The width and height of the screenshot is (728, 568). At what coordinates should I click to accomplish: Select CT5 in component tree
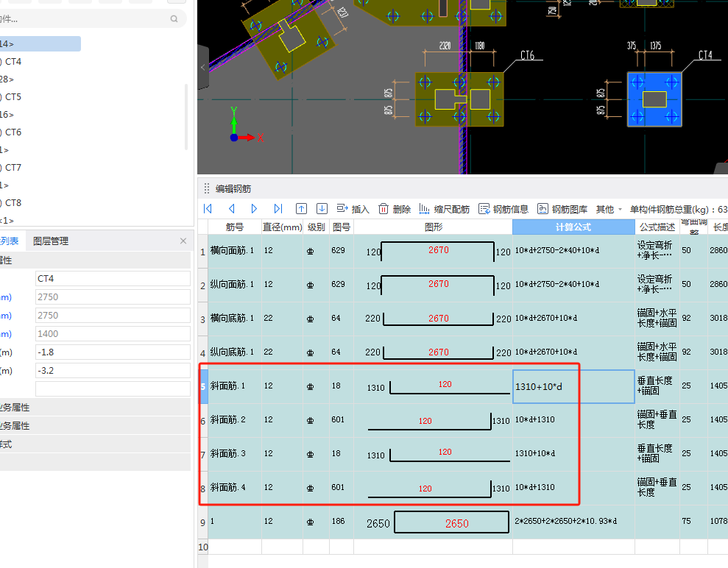tap(13, 97)
